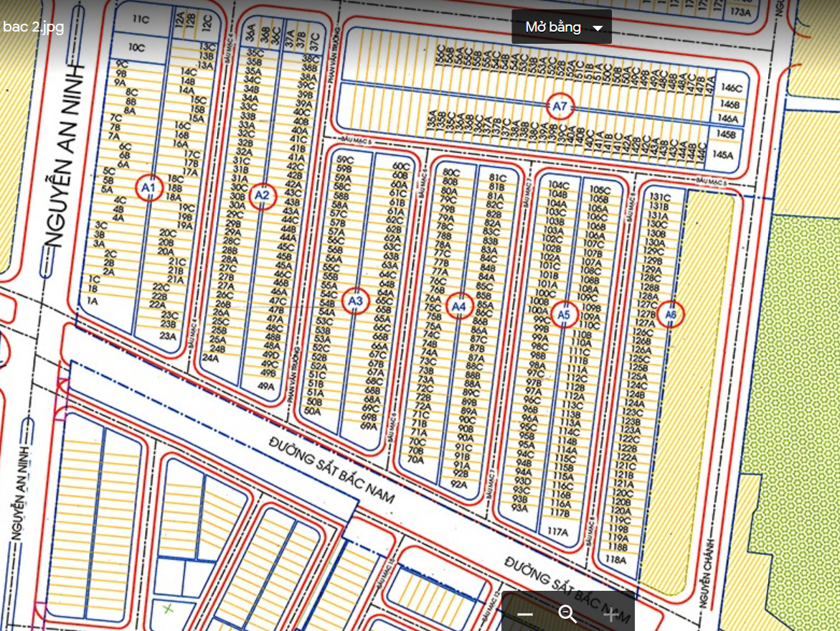Reset zoom with the magnifier icon
The height and width of the screenshot is (631, 840).
pyautogui.click(x=567, y=614)
